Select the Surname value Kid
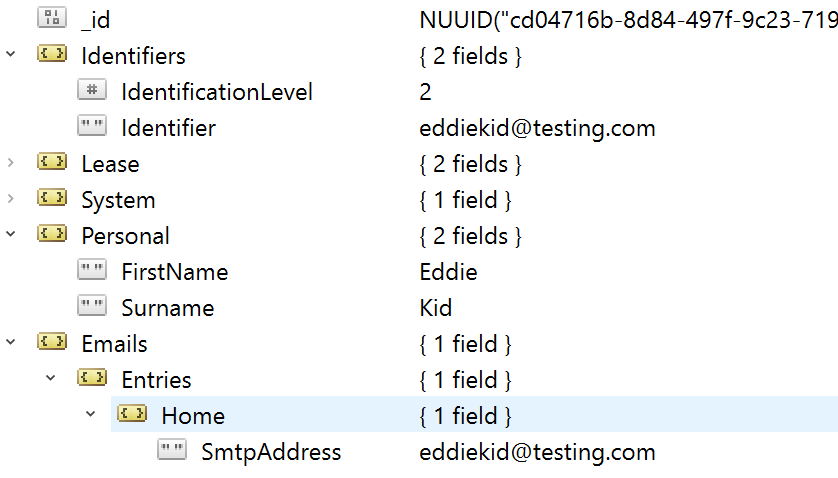838x478 pixels. point(436,308)
